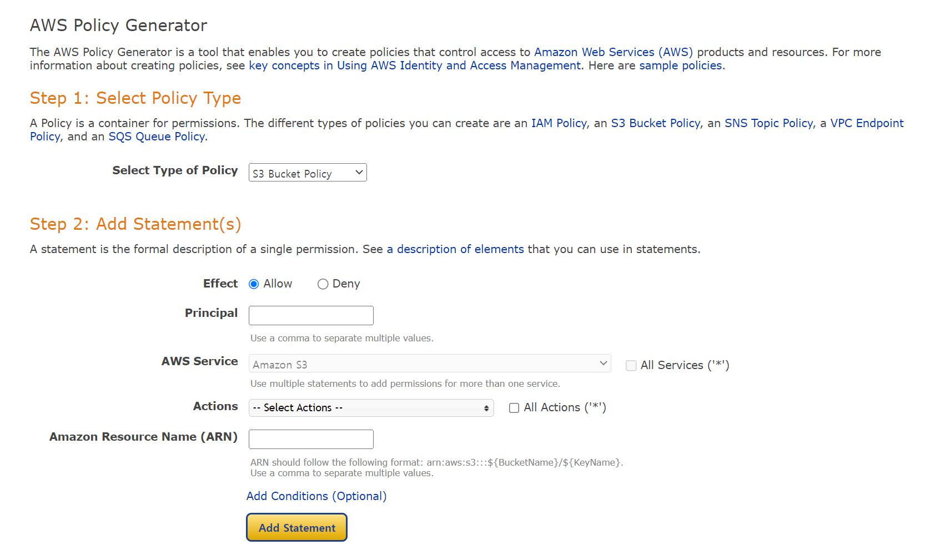Open the SNS Topic Policy link
930x560 pixels.
[769, 123]
